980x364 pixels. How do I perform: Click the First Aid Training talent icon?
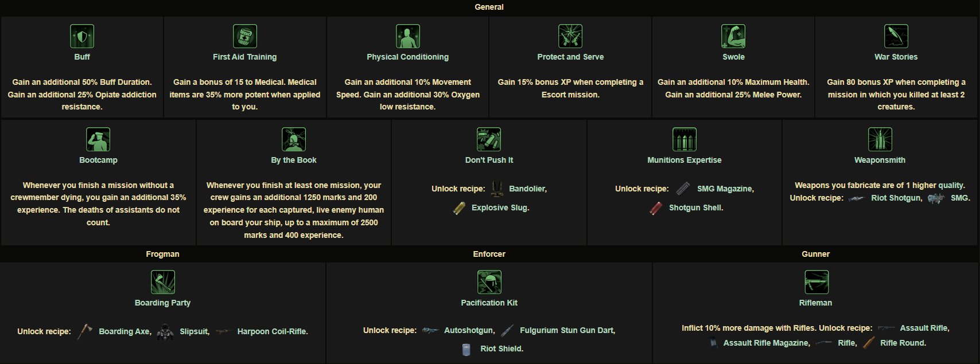245,36
